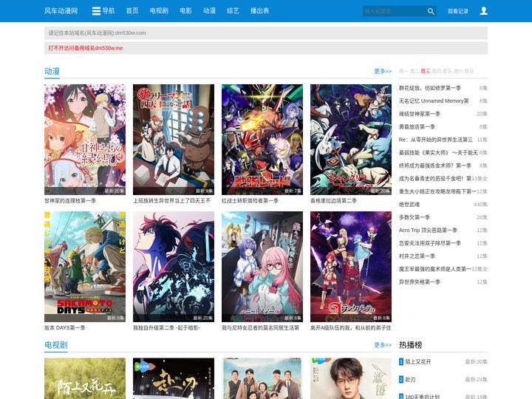
Task: Open the 香格里拉边境第二季 poster thumbnail
Action: tap(351, 140)
